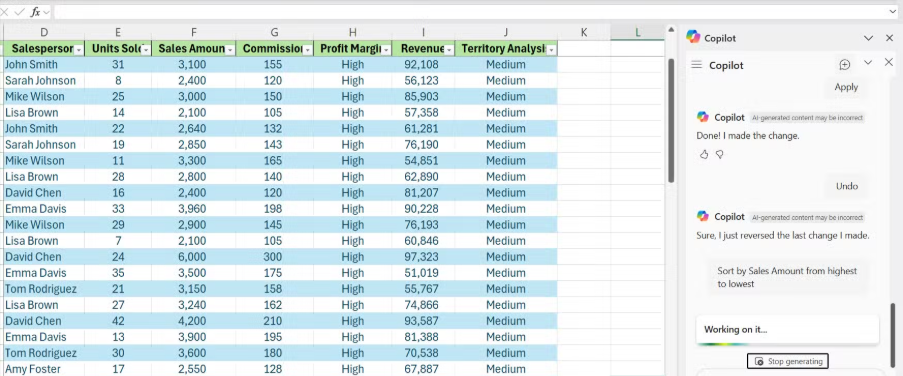
Task: Click worksheet scrollbar up arrow
Action: point(671,29)
